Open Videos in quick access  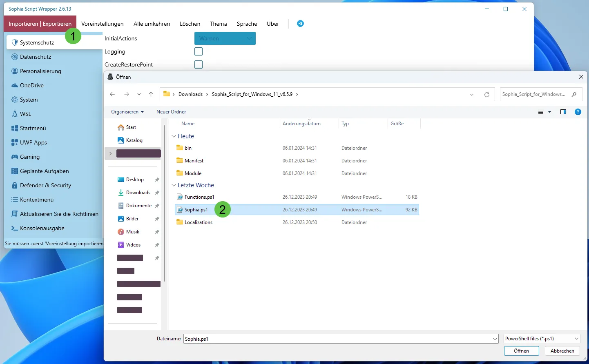129,245
